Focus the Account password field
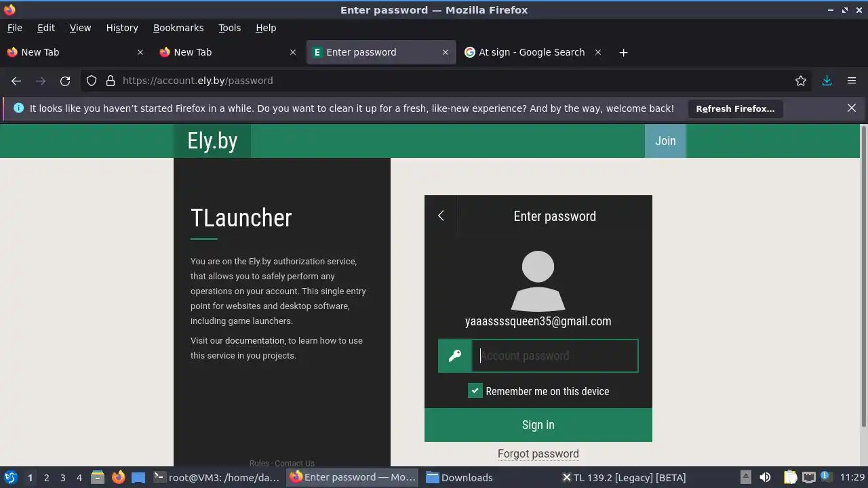This screenshot has width=868, height=488. coord(555,356)
